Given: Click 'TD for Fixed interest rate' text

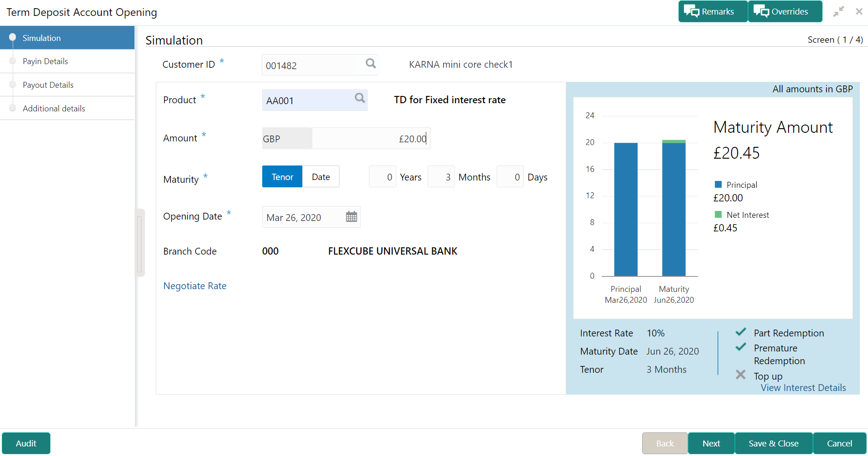Looking at the screenshot, I should click(449, 100).
